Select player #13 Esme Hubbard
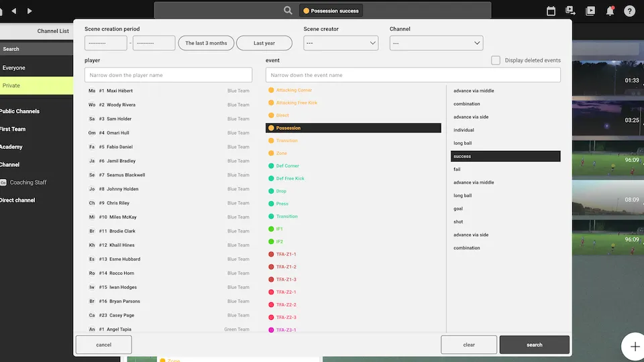Image resolution: width=644 pixels, height=362 pixels. 168,259
